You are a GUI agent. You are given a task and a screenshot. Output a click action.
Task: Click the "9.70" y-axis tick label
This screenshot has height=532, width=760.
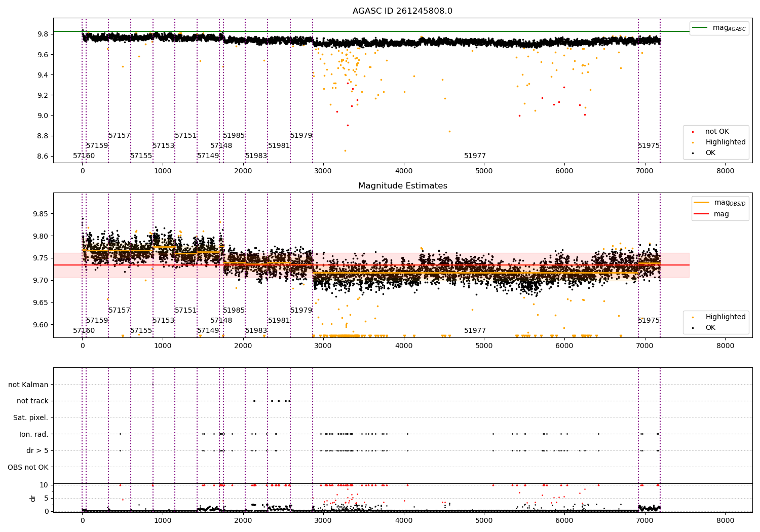point(41,280)
